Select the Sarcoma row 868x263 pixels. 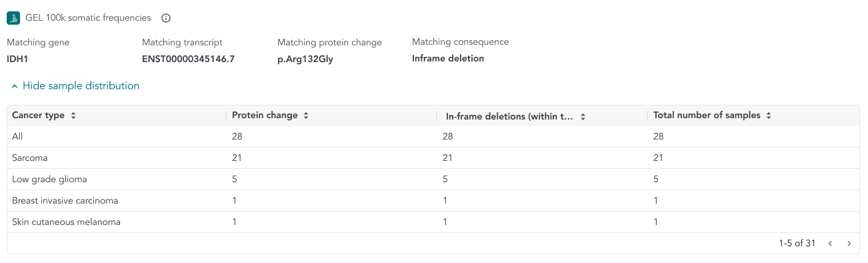coord(433,158)
